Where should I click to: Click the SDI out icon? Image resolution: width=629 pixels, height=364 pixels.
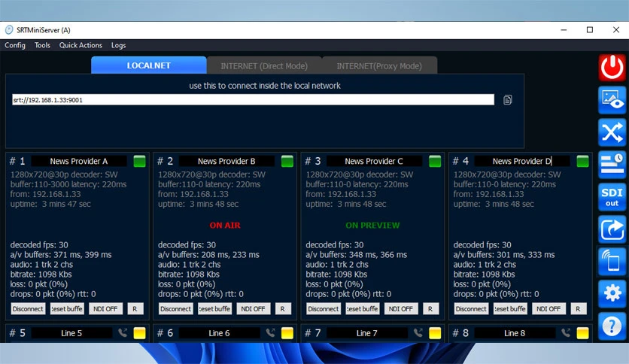[x=612, y=197]
